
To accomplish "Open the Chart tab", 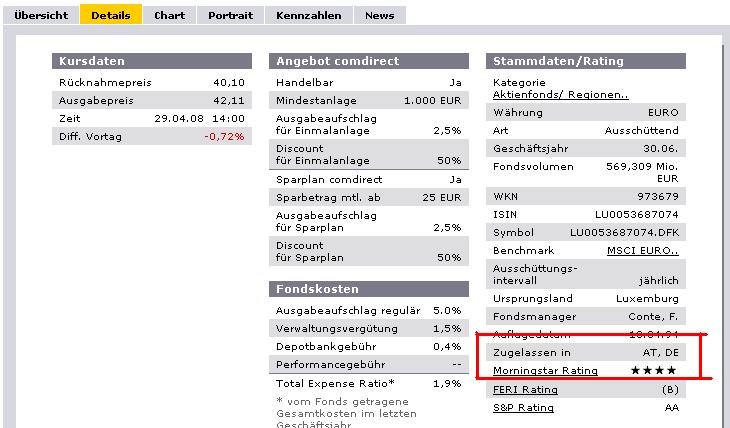I will [170, 15].
